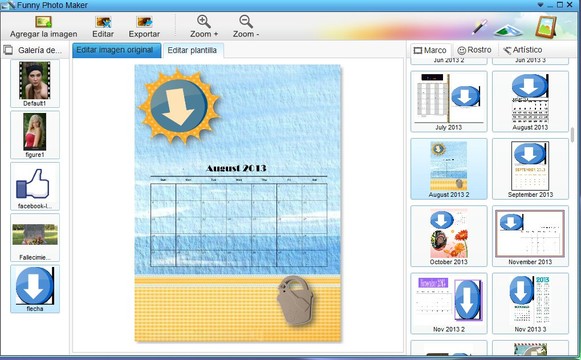The image size is (581, 360).
Task: Select the October 2013 flower template
Action: click(449, 236)
